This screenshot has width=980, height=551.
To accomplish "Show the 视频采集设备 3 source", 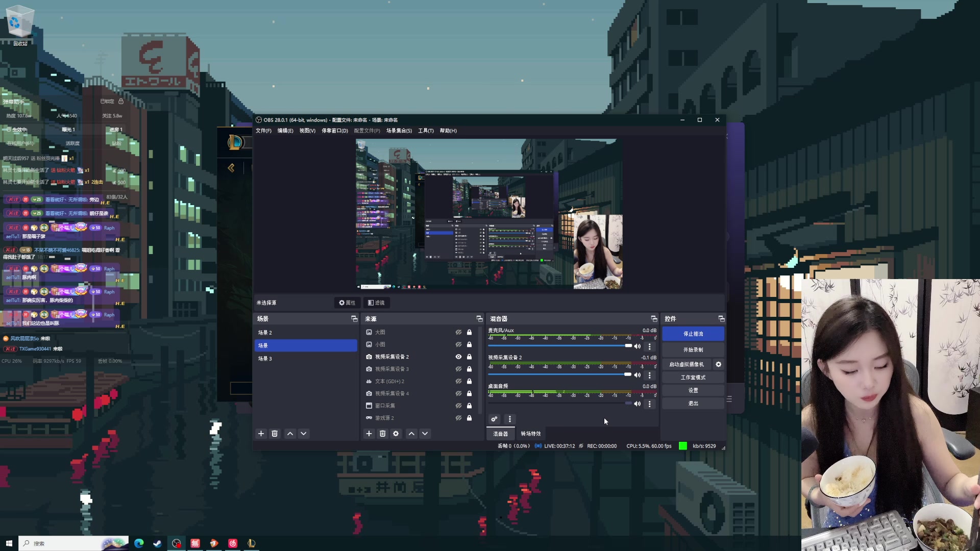I will point(458,369).
